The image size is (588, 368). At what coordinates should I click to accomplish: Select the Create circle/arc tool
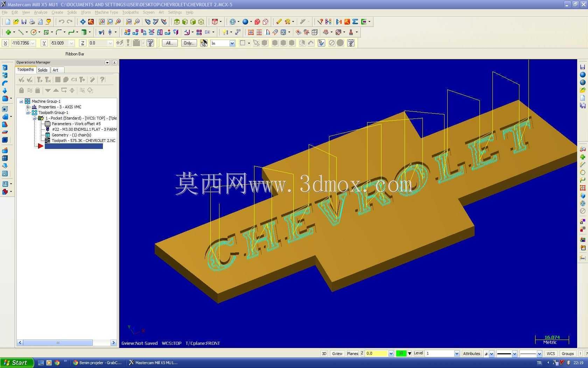pyautogui.click(x=34, y=32)
